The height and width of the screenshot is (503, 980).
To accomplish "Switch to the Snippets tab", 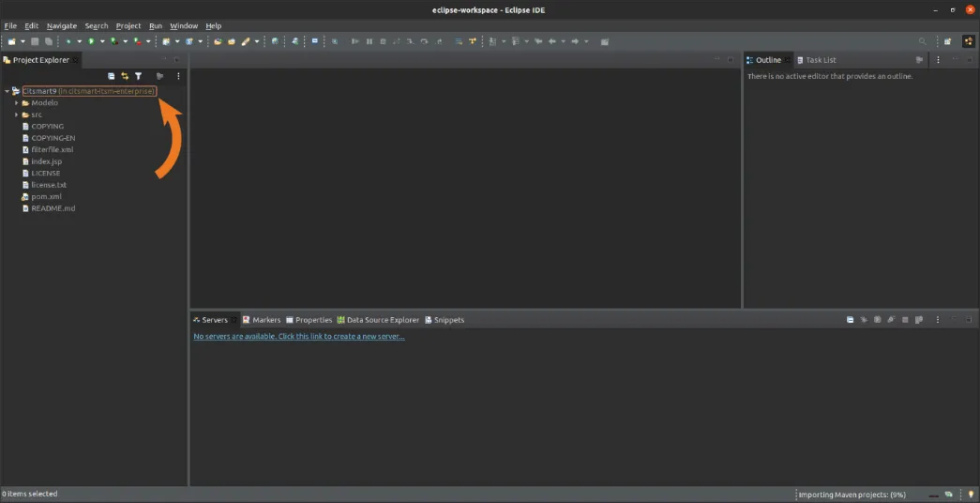I will click(445, 320).
